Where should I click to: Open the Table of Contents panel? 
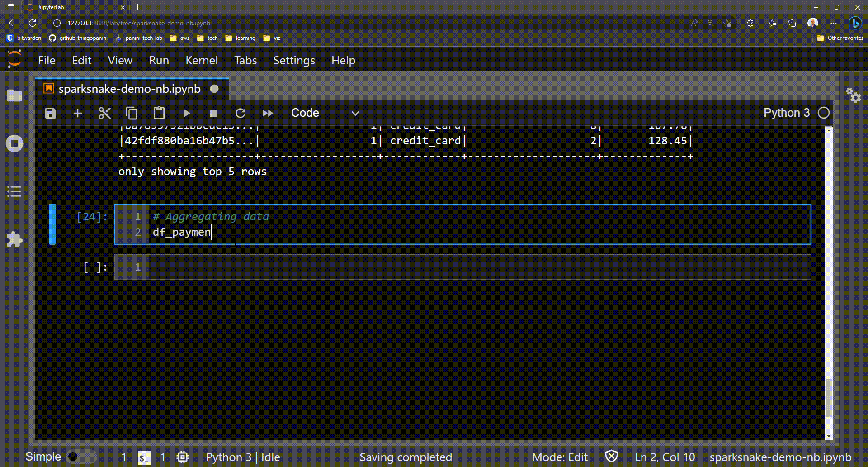[14, 191]
